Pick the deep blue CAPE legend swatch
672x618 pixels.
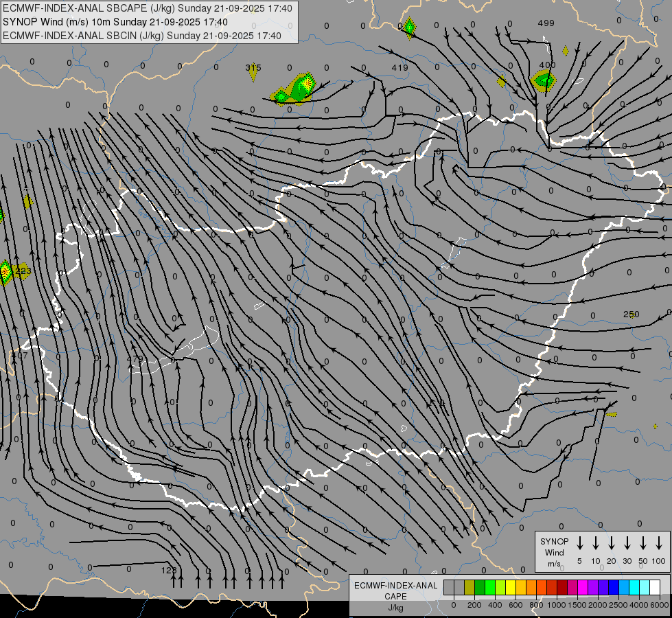coord(614,587)
